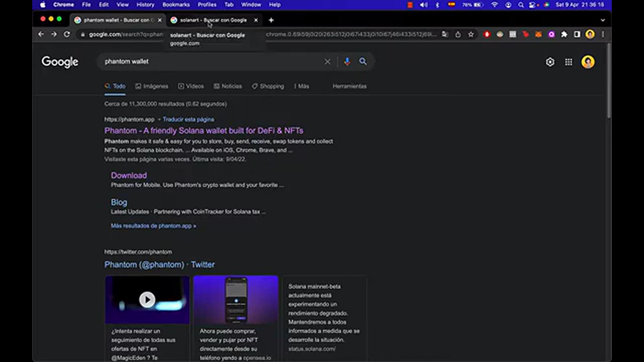Go back with the browser back arrow
This screenshot has height=362, width=644.
click(x=41, y=34)
